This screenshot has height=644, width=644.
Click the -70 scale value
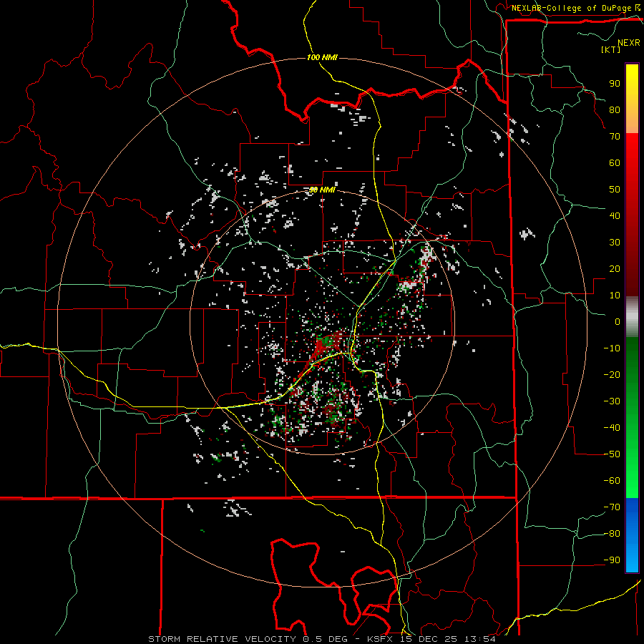612,507
